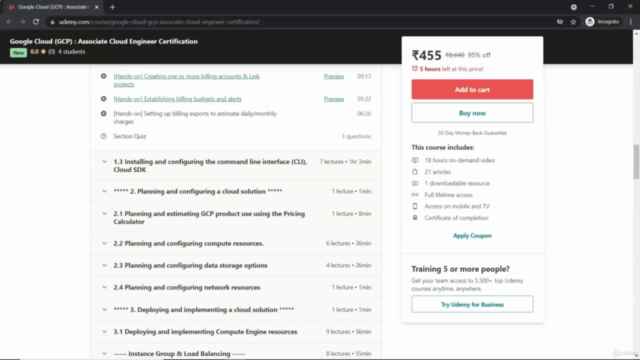This screenshot has width=640, height=360.
Task: Click the 3 questions text
Action: point(356,136)
